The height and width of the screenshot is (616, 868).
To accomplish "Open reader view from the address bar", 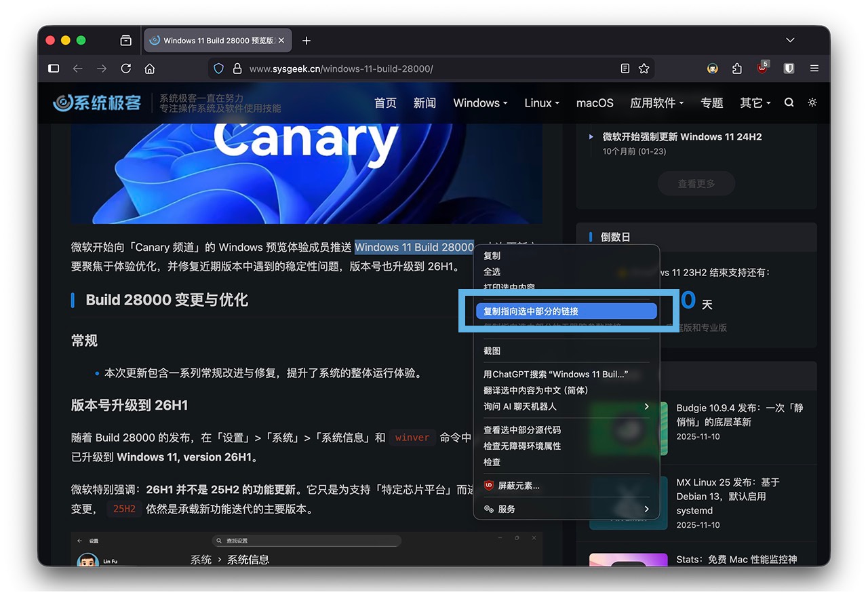I will click(x=625, y=69).
